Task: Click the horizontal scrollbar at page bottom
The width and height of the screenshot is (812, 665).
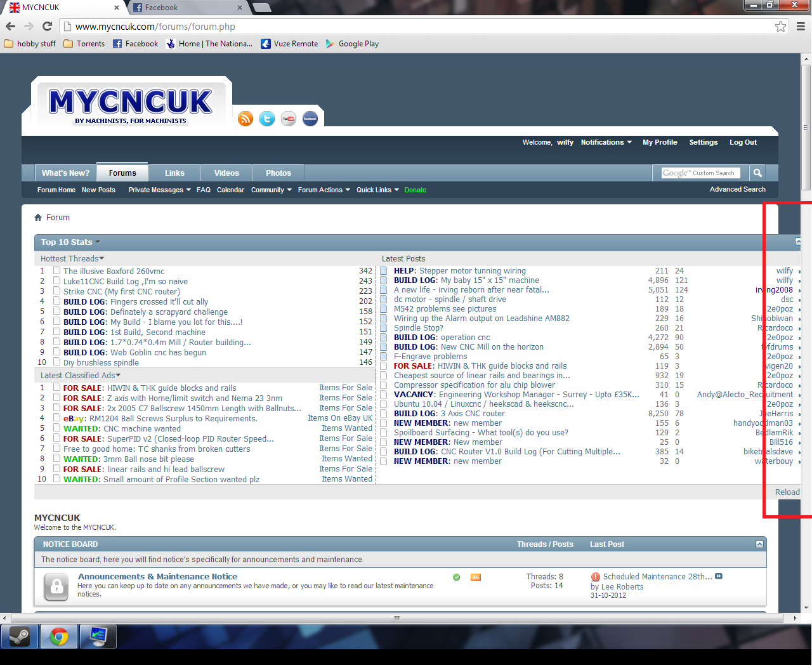Action: coord(397,617)
